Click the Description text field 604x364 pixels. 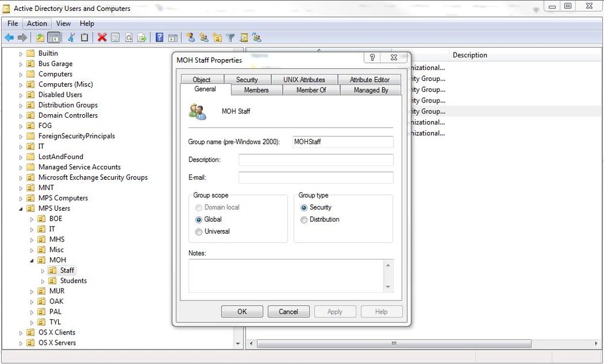pos(316,160)
